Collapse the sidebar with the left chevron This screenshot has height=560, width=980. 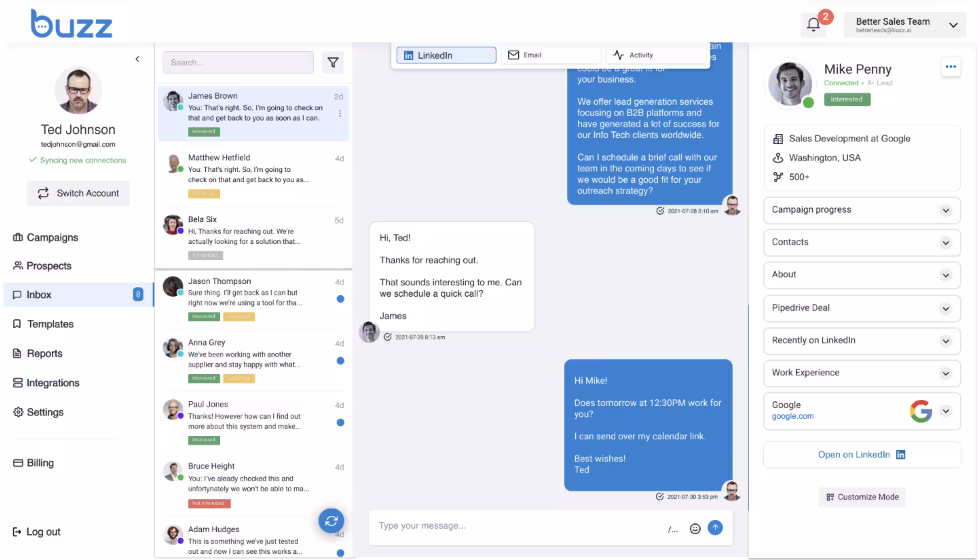coord(137,59)
